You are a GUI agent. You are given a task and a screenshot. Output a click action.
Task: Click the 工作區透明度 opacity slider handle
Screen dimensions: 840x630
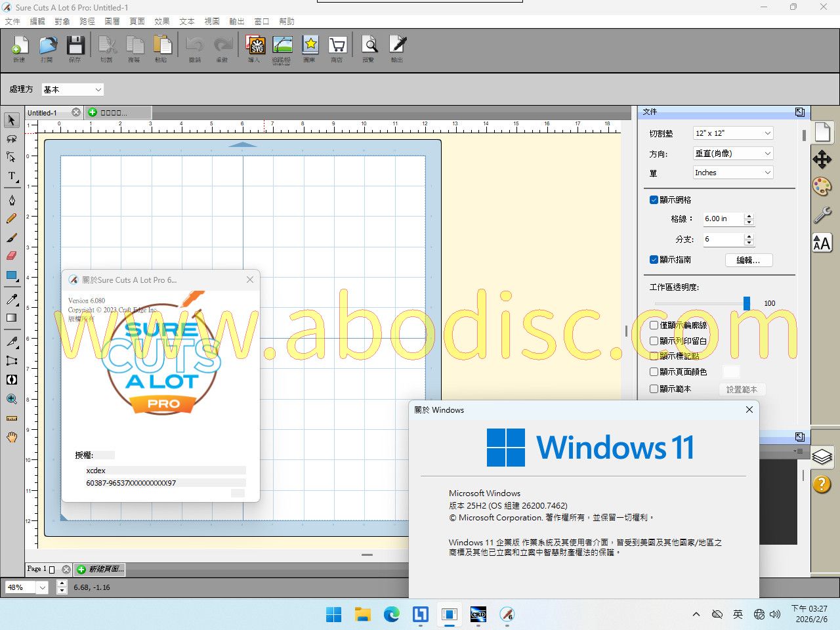pyautogui.click(x=746, y=303)
